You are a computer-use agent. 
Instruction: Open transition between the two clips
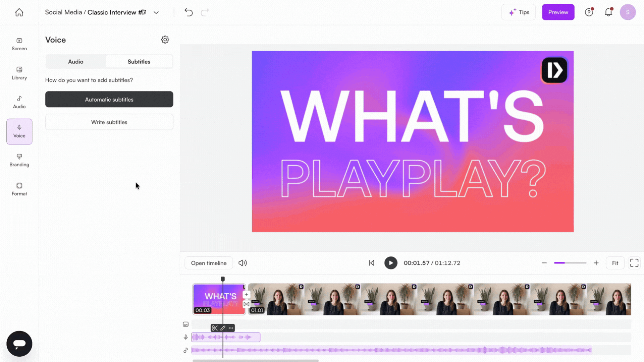coord(246,304)
